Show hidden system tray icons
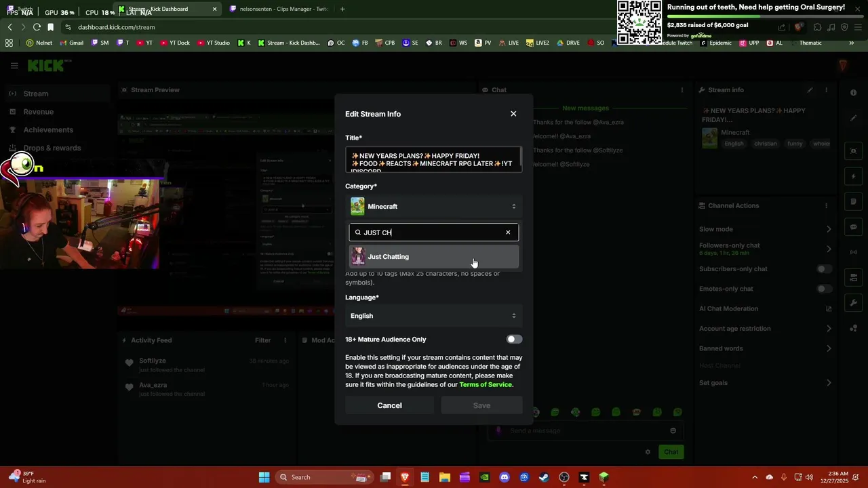This screenshot has height=488, width=868. pos(755,477)
